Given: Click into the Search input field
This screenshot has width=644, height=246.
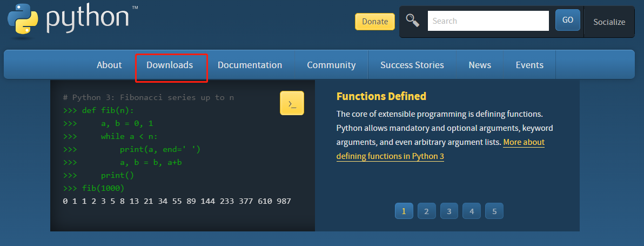Looking at the screenshot, I should pyautogui.click(x=488, y=21).
